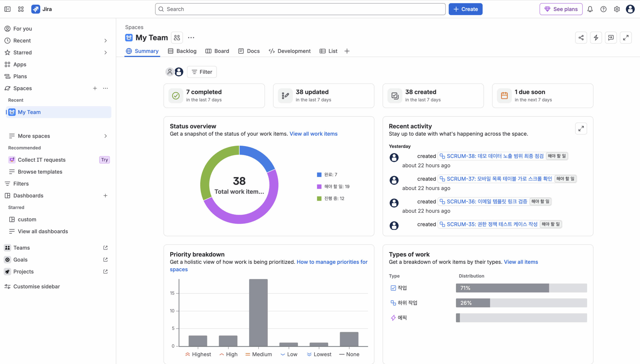
Task: Enter full screen with the expand icon
Action: click(626, 38)
